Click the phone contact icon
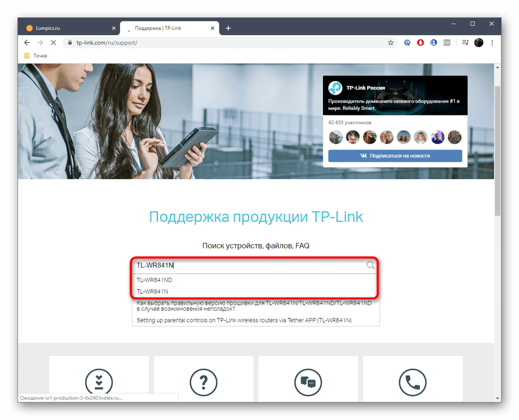This screenshot has height=420, width=519. pos(413,382)
